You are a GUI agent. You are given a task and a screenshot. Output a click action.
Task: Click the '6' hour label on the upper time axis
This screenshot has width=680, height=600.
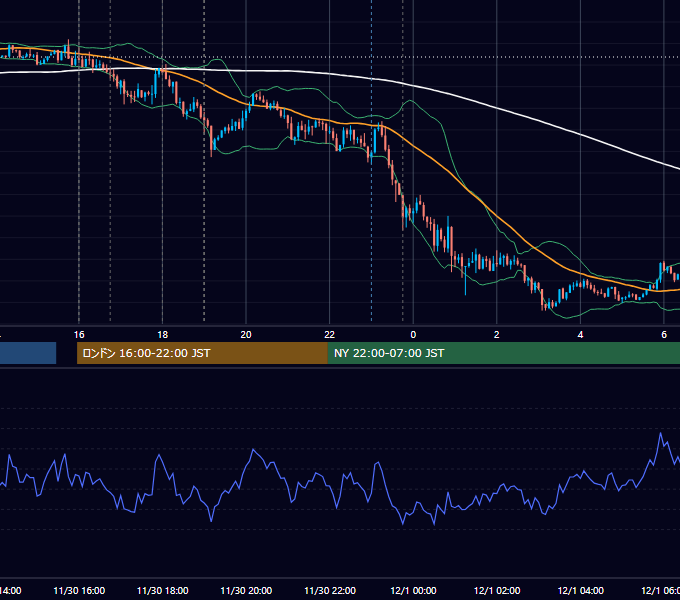point(664,335)
